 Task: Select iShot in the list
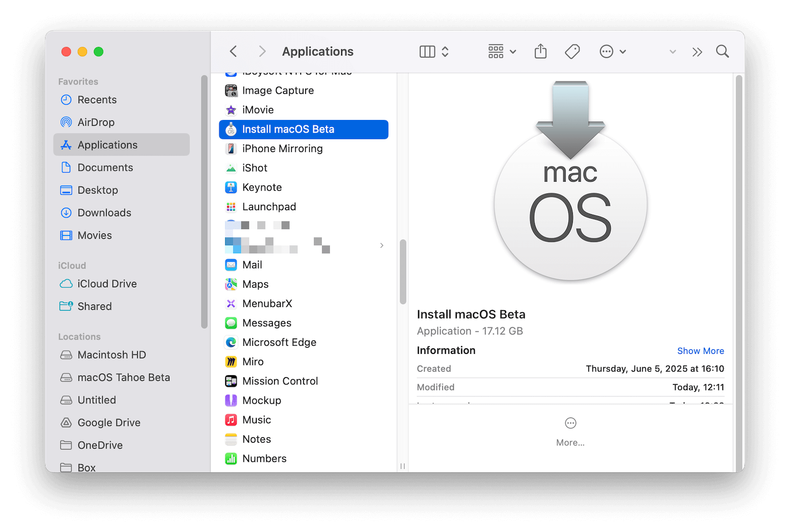pyautogui.click(x=304, y=168)
